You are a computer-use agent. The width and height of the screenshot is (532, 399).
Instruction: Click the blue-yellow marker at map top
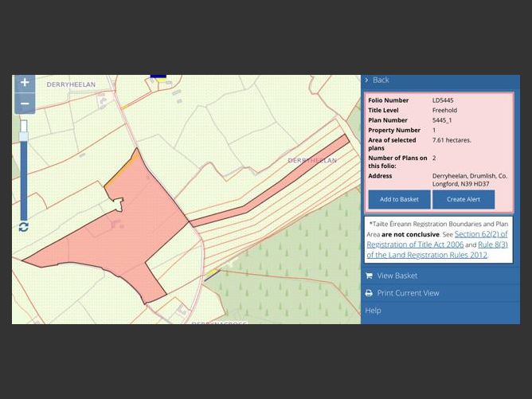(158, 78)
